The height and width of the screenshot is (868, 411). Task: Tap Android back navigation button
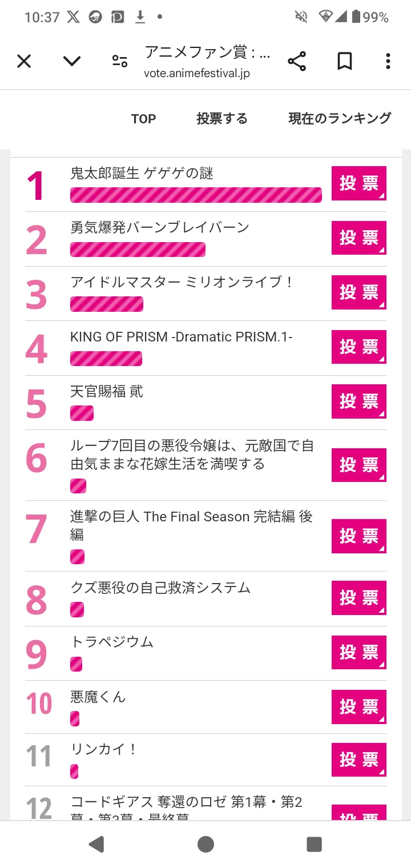(x=97, y=844)
